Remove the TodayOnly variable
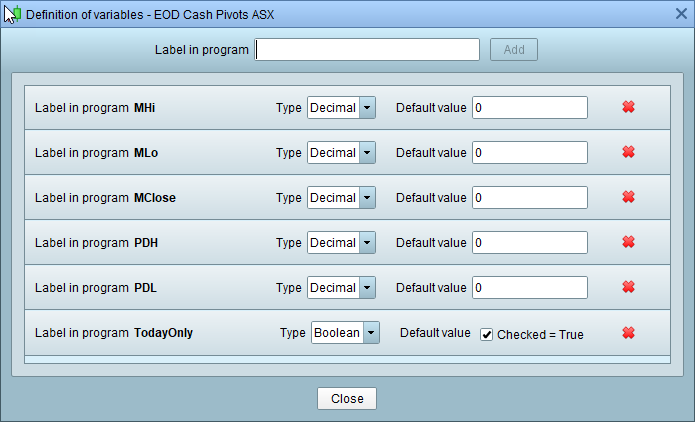This screenshot has height=422, width=695. [x=629, y=333]
